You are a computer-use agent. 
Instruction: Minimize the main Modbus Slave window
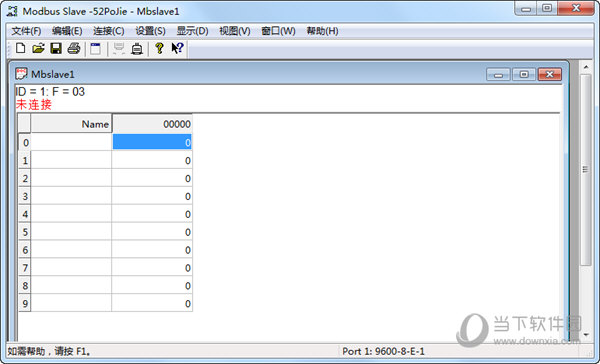[x=526, y=8]
